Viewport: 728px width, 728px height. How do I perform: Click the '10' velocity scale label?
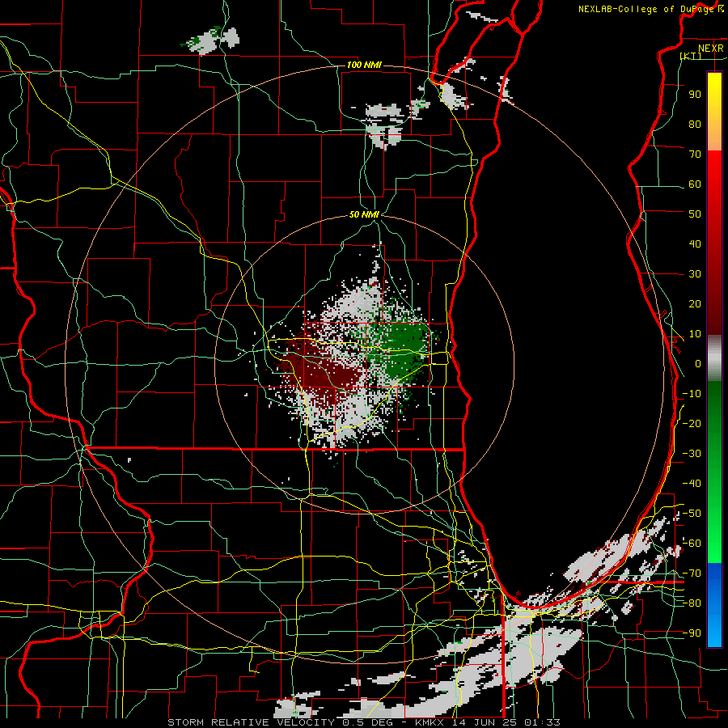[695, 334]
